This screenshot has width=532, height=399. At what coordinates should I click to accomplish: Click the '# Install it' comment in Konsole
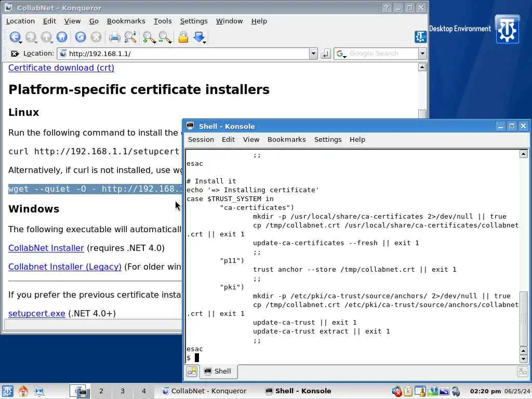pos(211,181)
